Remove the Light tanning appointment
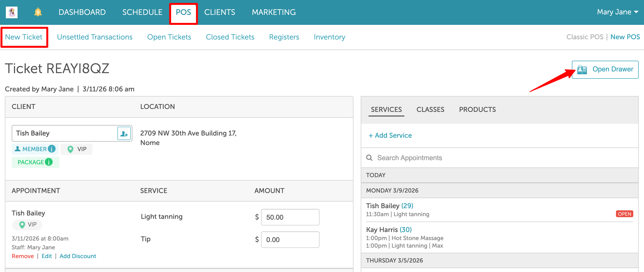The height and width of the screenshot is (272, 644). click(x=22, y=256)
